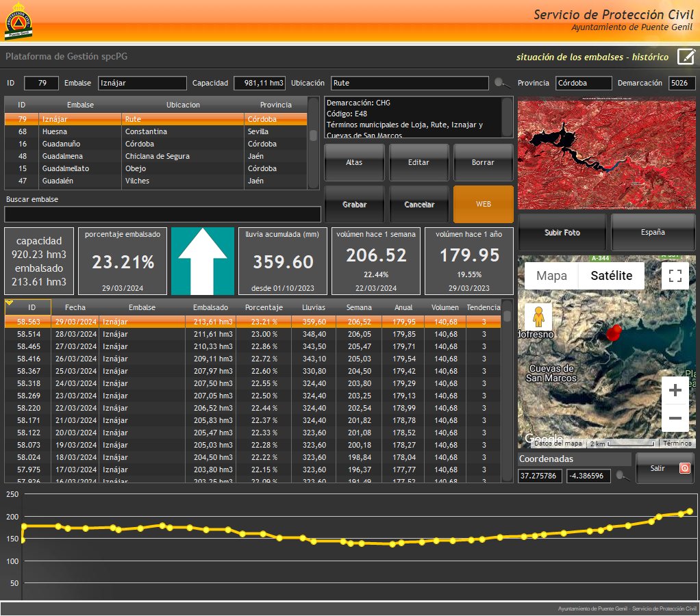Click the red power icon on Salir
Image resolution: width=700 pixels, height=616 pixels.
coord(684,468)
